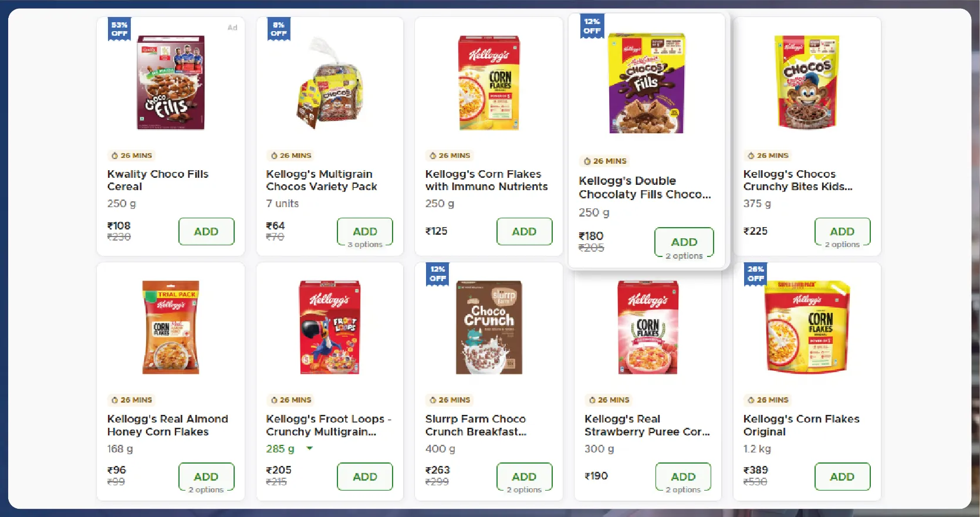980x517 pixels.
Task: Open ADD options for Real Almond Honey Corn Flakes
Action: pos(206,477)
